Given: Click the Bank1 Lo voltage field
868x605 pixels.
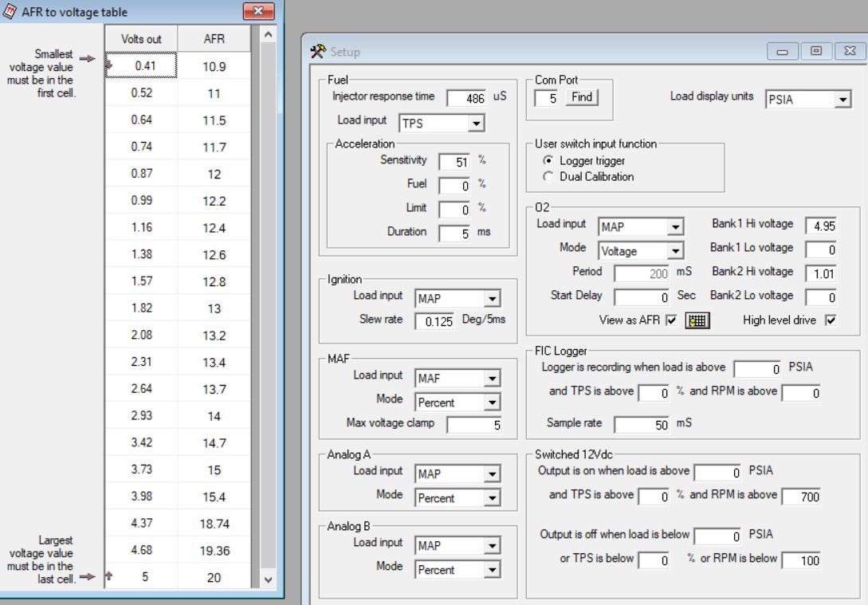Looking at the screenshot, I should pos(820,249).
